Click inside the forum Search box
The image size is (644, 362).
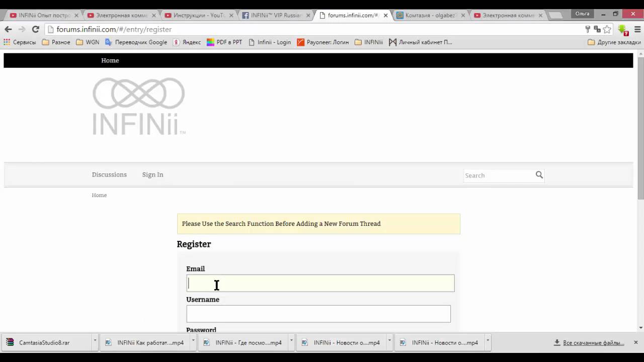point(498,175)
